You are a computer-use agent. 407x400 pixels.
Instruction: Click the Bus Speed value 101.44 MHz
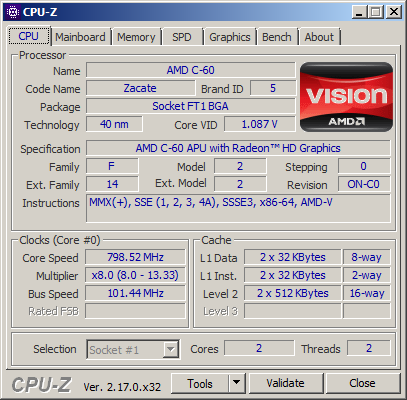(135, 293)
